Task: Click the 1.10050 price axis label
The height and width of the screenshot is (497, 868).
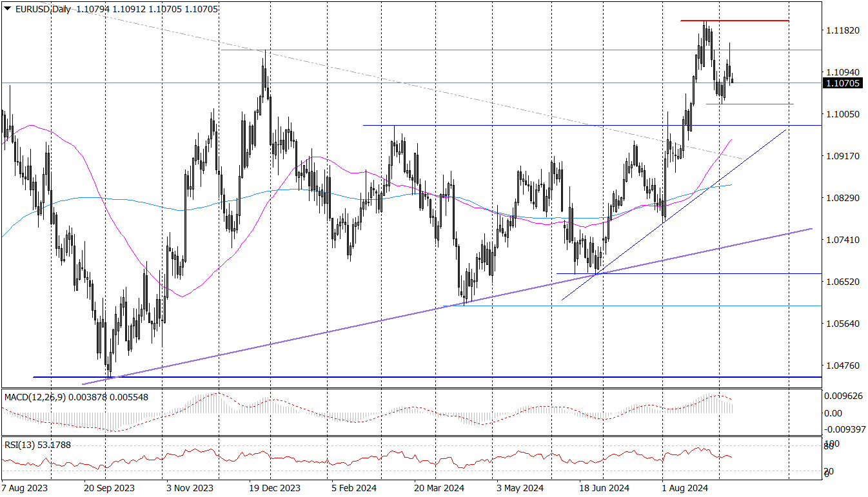Action: tap(842, 114)
